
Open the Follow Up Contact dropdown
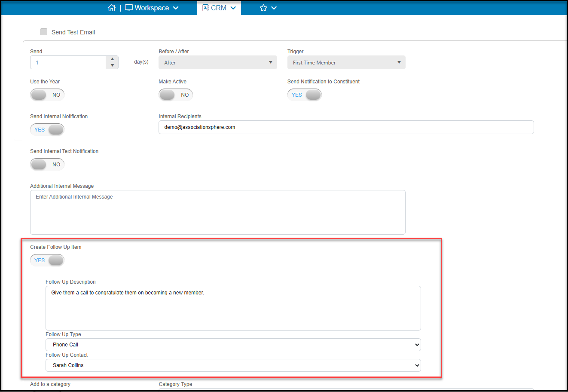233,365
